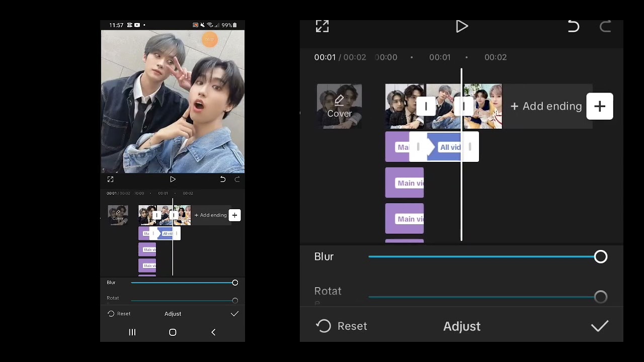Reset adjustments in the zoomed panel
This screenshot has height=362, width=644.
coord(342,326)
